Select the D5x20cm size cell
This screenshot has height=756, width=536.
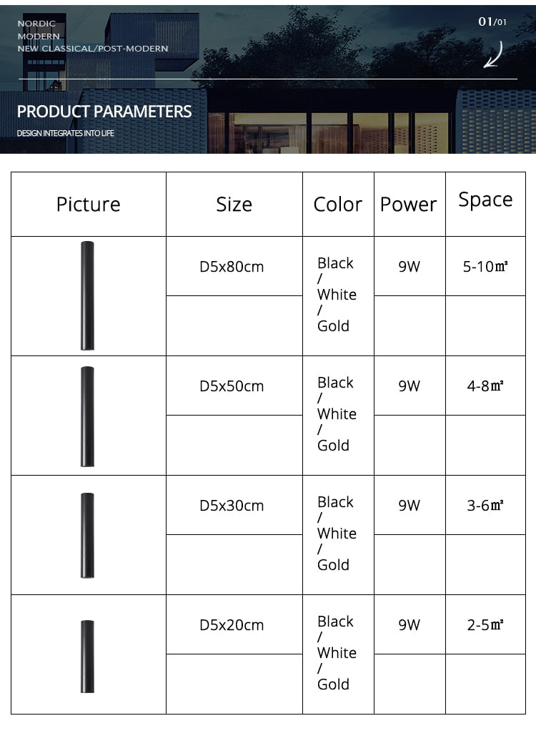[x=232, y=625]
